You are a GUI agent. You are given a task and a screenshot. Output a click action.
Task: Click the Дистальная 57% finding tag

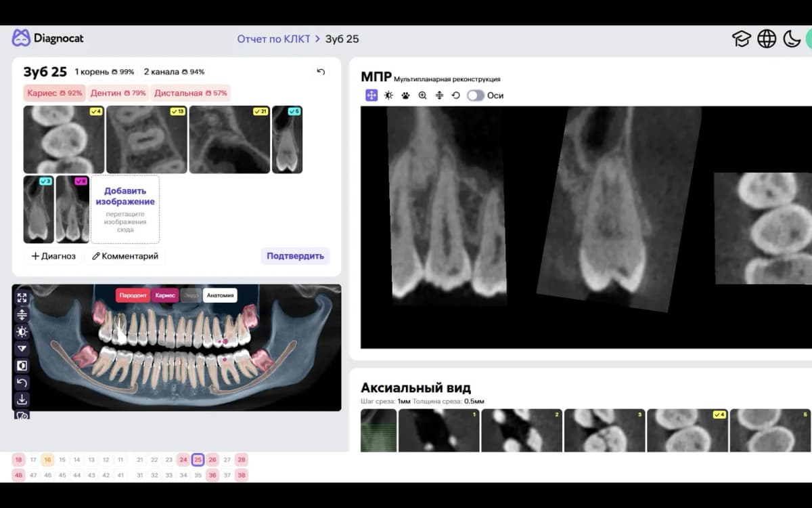click(190, 93)
